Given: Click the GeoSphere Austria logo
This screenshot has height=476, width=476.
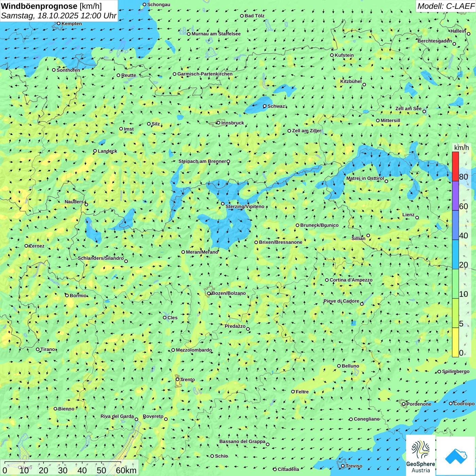Looking at the screenshot, I should click(421, 456).
